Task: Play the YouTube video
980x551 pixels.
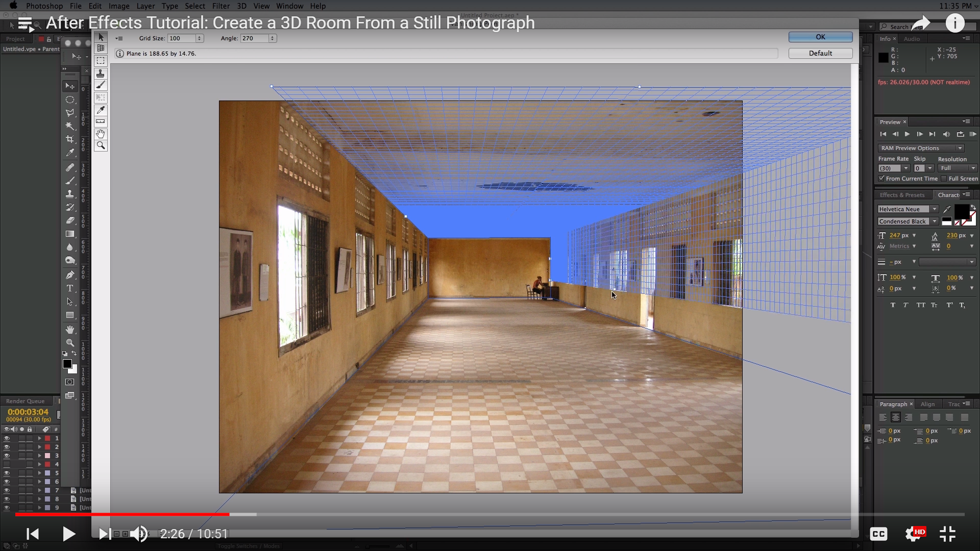Action: pos(68,534)
